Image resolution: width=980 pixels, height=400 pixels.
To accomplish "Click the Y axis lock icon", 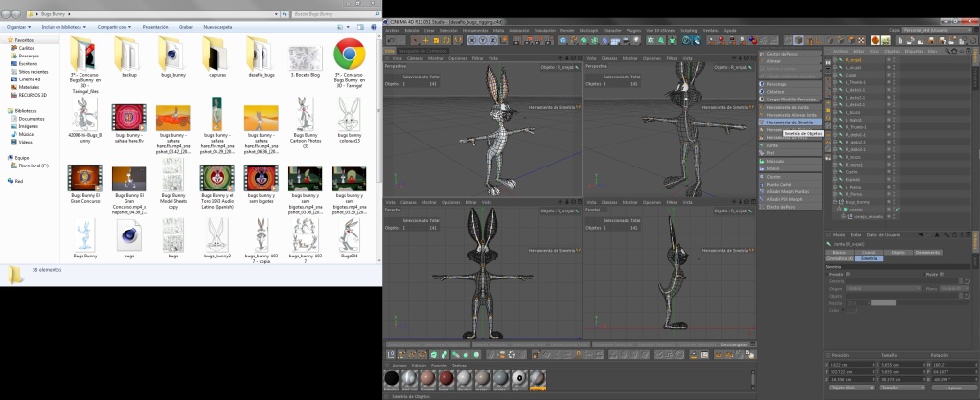I will (483, 40).
